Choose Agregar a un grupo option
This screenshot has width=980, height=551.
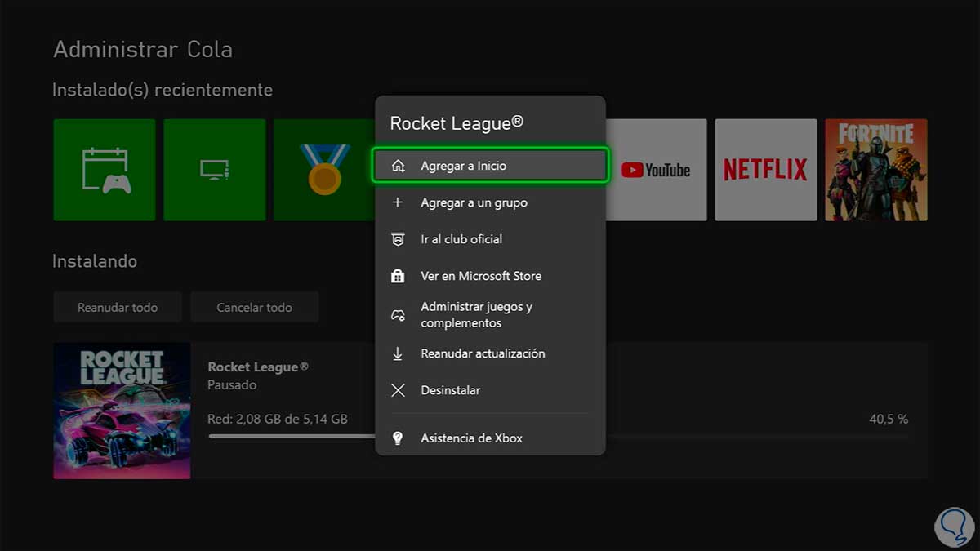click(x=490, y=202)
